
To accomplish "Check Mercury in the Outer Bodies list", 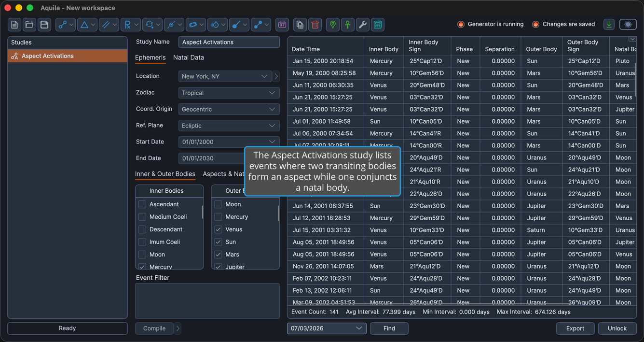I will click(x=218, y=217).
